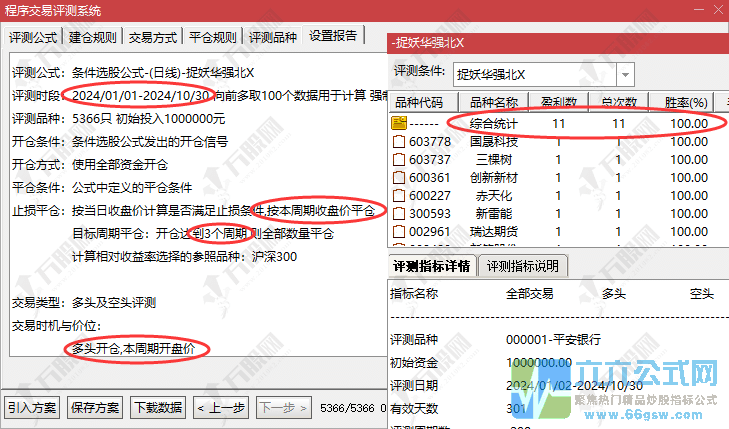Click 交易类型 多头及空头评测 line
Viewport: 729px width, 429px height.
click(x=84, y=303)
